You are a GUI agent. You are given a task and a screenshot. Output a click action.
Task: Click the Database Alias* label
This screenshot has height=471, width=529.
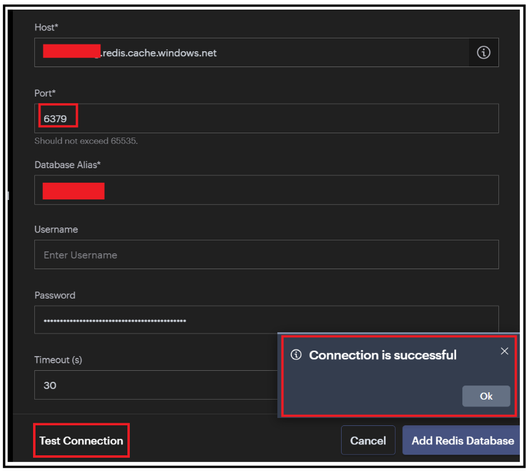click(x=67, y=165)
